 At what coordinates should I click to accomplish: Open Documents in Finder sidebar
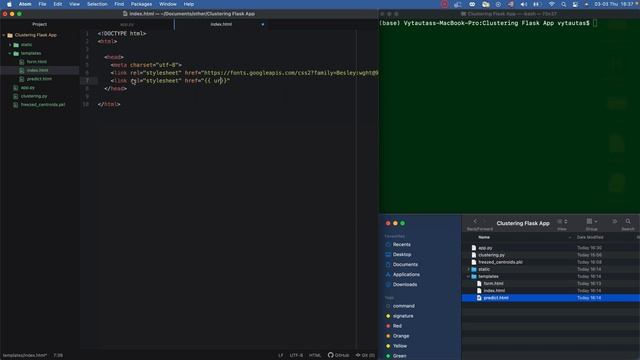tap(405, 264)
